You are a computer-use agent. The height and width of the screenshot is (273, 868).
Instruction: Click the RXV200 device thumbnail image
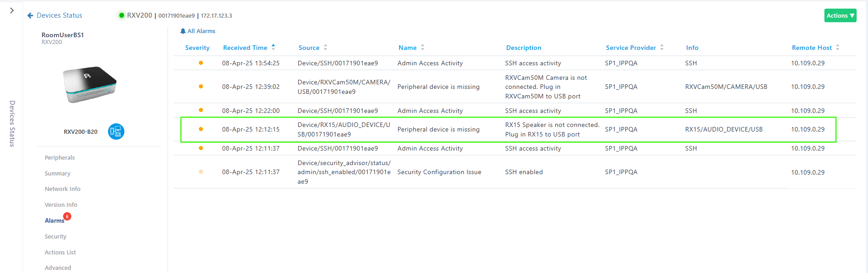(90, 84)
